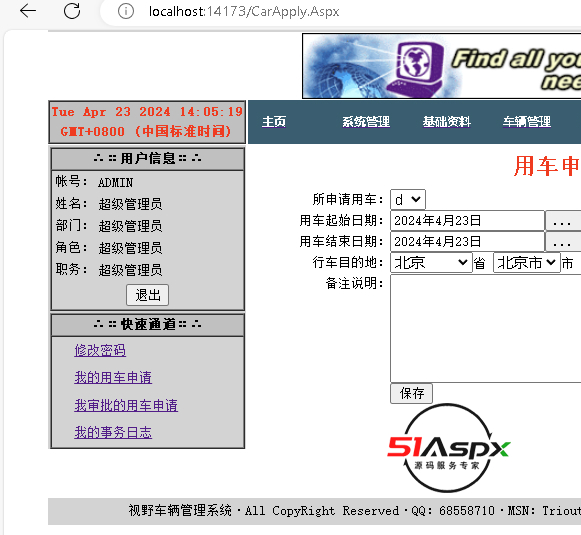Click the globe computer banner image
This screenshot has width=581, height=535.
[x=441, y=66]
